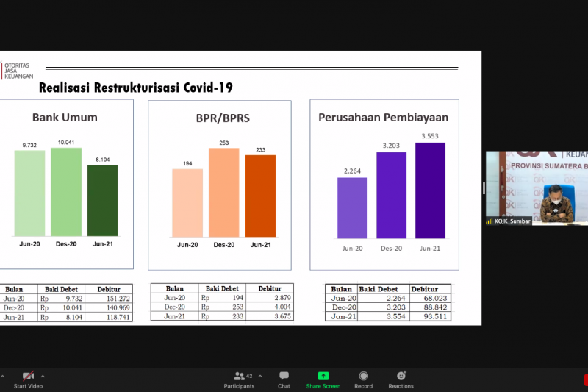Click the signal strength icon beside KOJK_Sumbar
588x392 pixels.
click(490, 221)
